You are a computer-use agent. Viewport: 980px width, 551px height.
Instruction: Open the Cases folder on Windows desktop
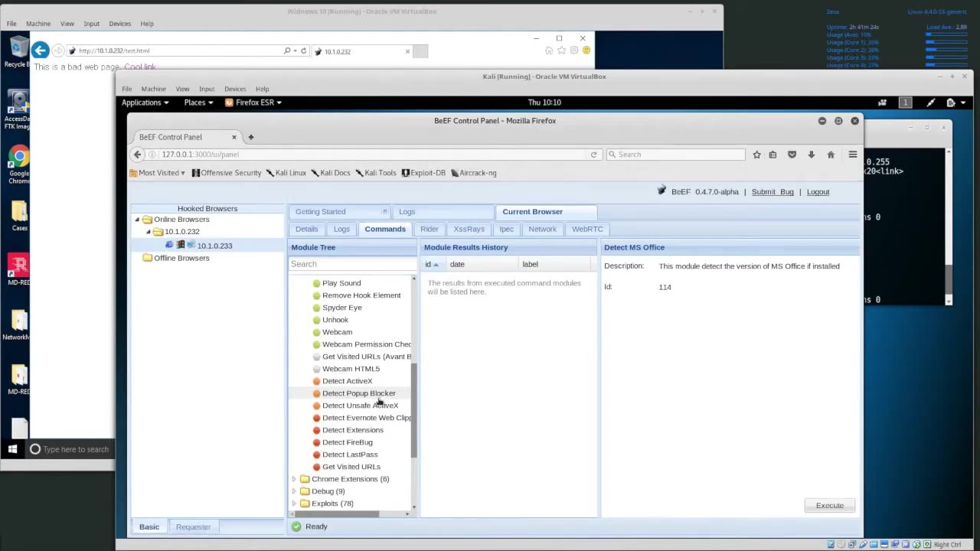point(18,215)
